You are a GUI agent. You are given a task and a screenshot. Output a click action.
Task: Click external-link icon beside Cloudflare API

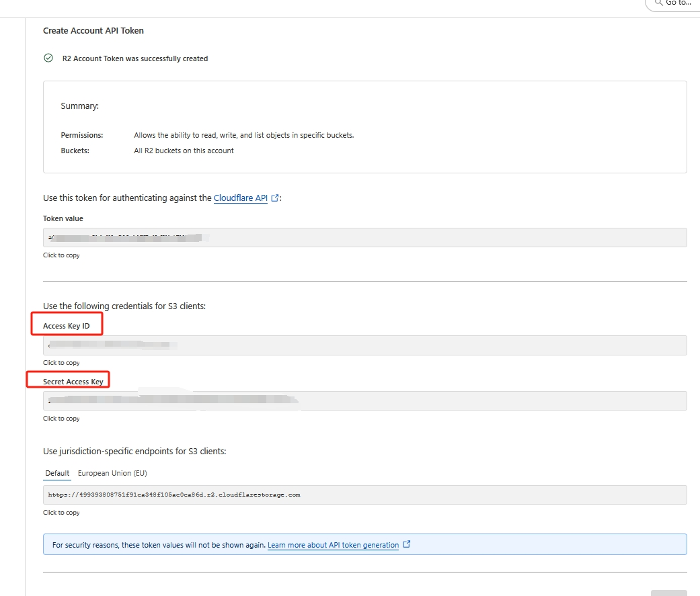(x=274, y=198)
